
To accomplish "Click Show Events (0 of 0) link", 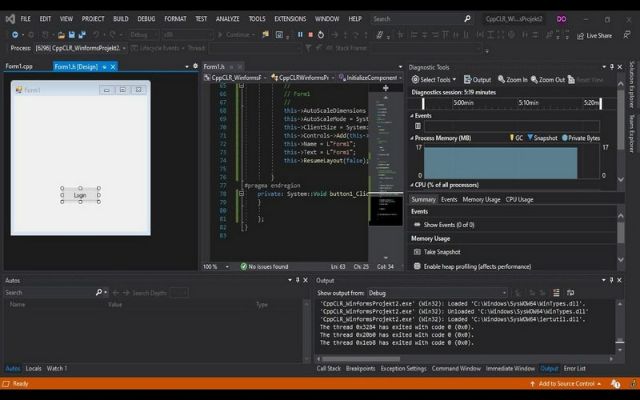I will tap(449, 225).
